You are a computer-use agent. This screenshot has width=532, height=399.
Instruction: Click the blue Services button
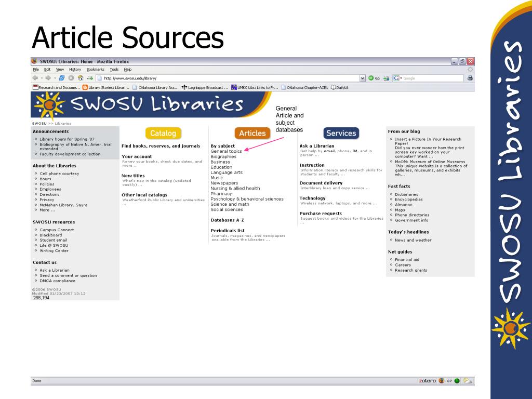coord(341,133)
